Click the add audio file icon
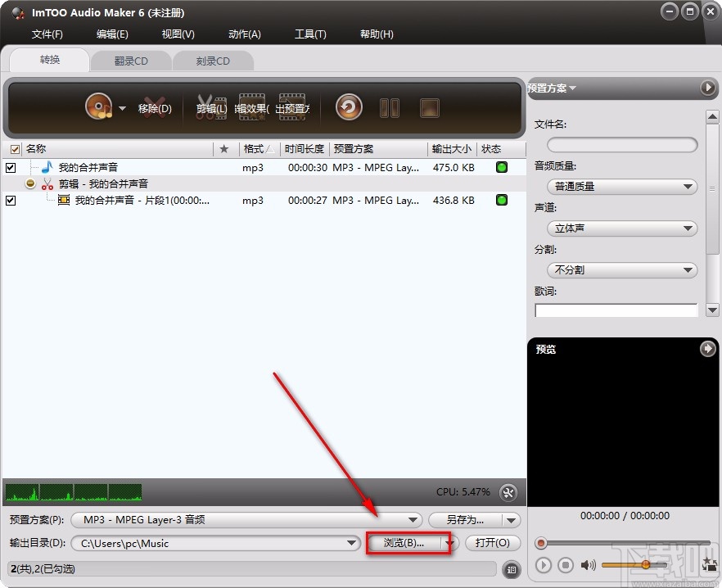The height and width of the screenshot is (588, 722). (x=99, y=106)
